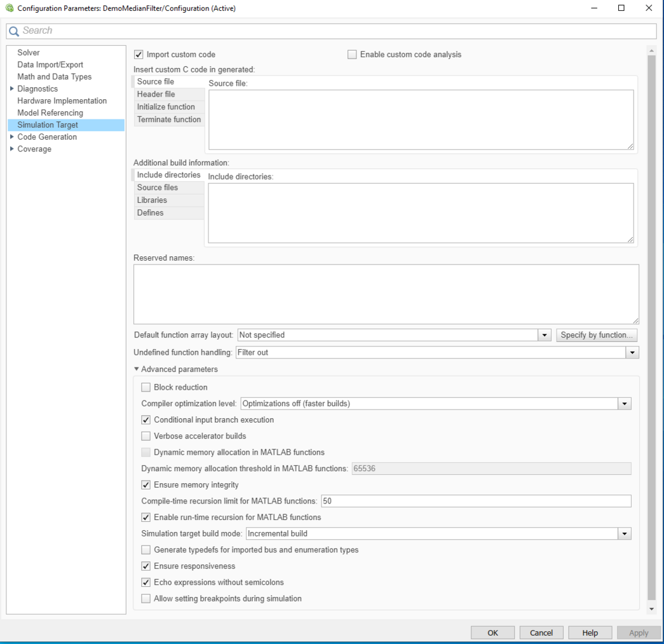
Task: Collapse the Advanced parameters section
Action: (x=137, y=369)
